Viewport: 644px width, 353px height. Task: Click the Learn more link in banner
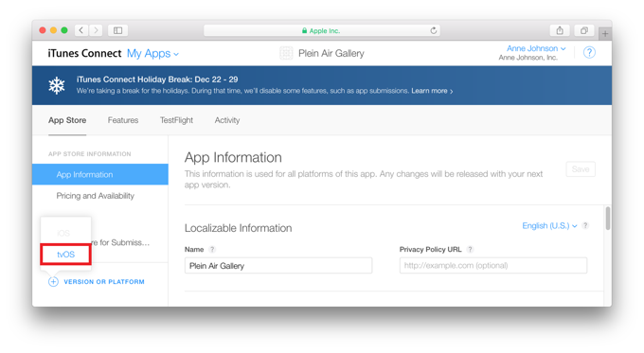click(432, 91)
